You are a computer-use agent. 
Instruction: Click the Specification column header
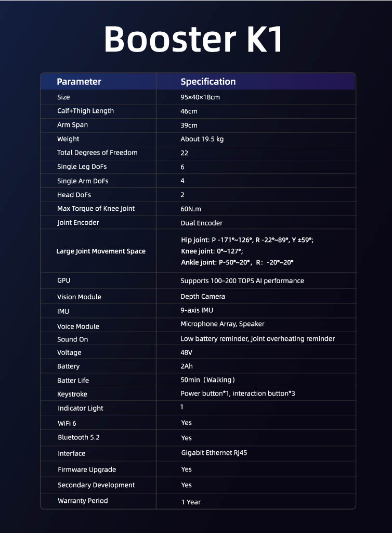coord(208,81)
